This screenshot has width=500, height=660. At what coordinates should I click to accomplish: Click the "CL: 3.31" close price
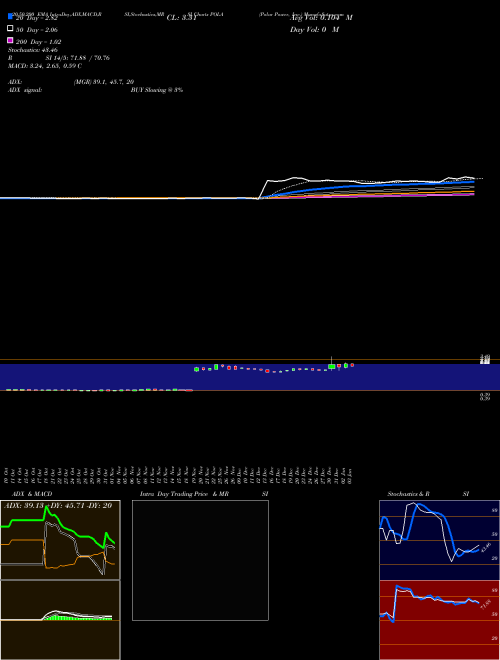tap(181, 18)
